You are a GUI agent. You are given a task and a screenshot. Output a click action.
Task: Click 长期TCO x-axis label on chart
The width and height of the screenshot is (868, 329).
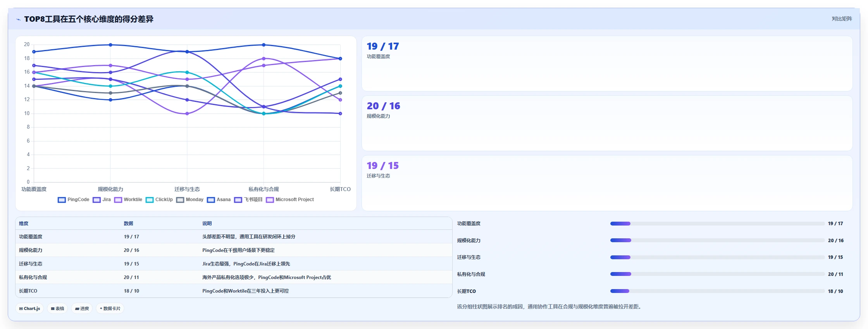pos(340,189)
